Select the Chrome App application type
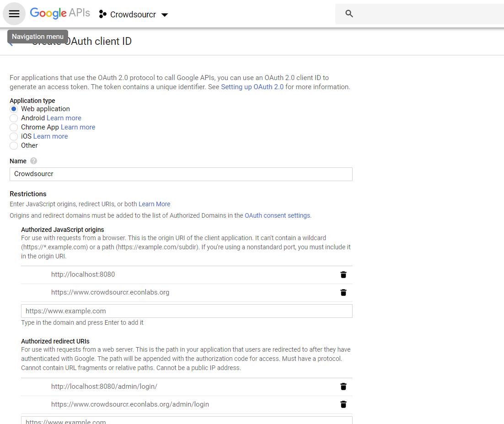The width and height of the screenshot is (504, 424). [14, 127]
